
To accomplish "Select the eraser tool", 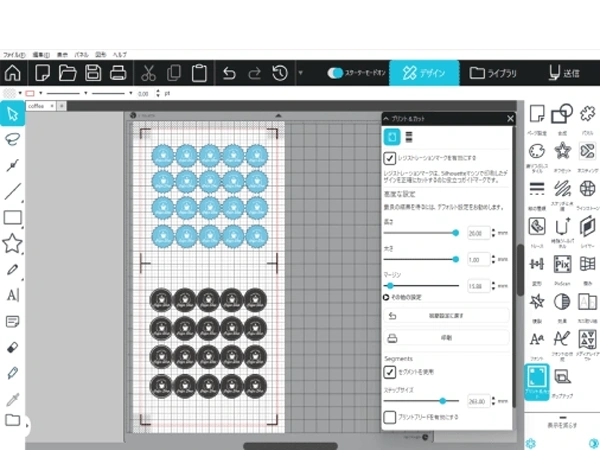I will (13, 347).
